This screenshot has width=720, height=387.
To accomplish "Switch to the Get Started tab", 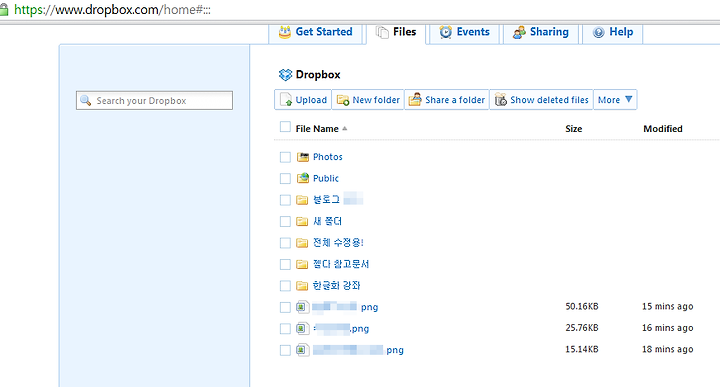I will click(316, 33).
